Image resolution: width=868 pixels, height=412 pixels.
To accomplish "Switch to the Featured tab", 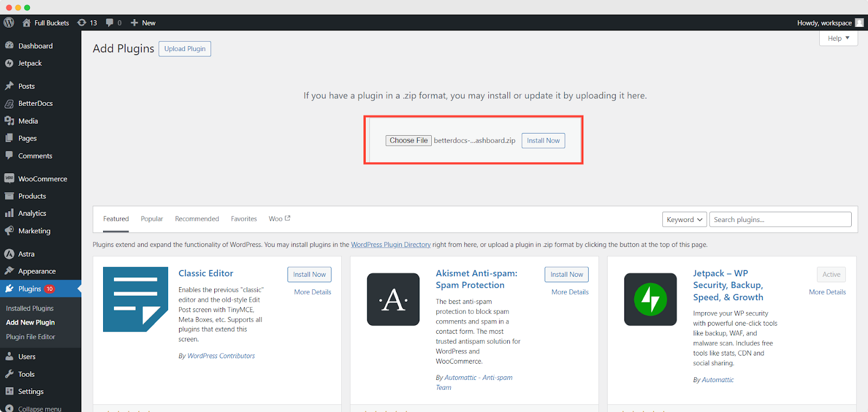I will pos(116,219).
